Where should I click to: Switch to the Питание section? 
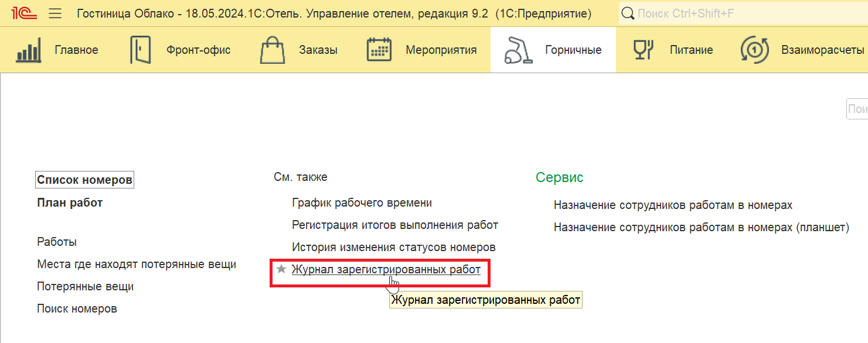click(692, 50)
